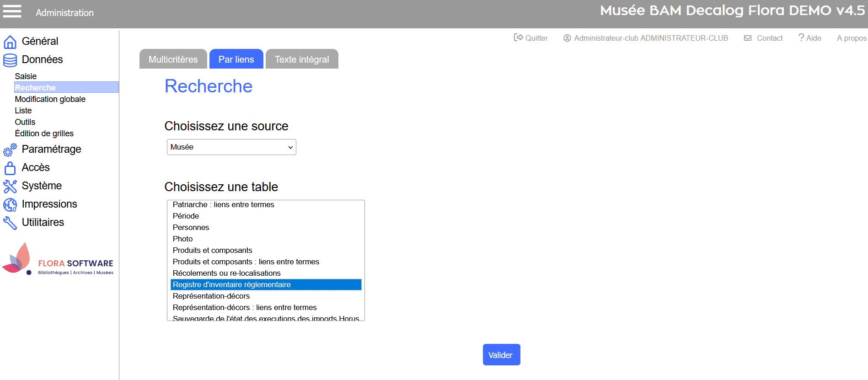Viewport: 868px width, 380px height.
Task: Click the Système tools icon
Action: 10,186
